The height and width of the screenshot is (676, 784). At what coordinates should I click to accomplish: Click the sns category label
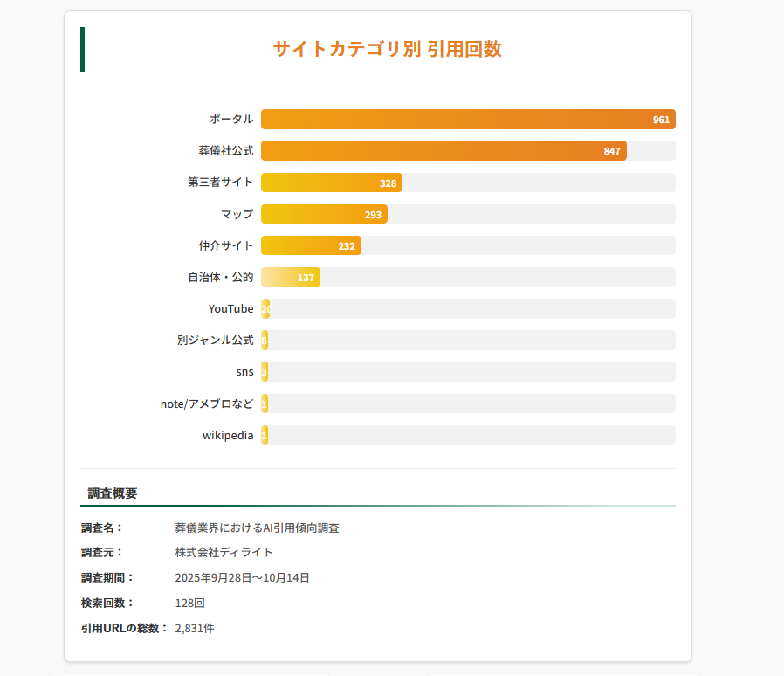[x=244, y=372]
